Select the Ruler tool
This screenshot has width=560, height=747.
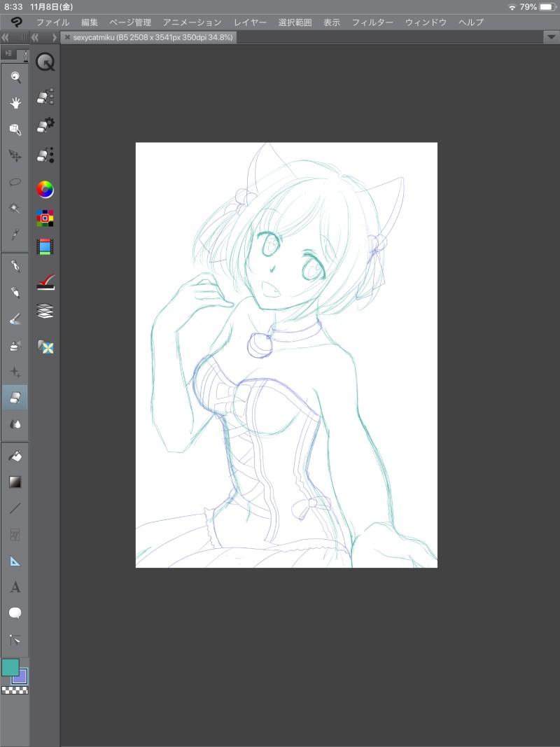click(15, 561)
